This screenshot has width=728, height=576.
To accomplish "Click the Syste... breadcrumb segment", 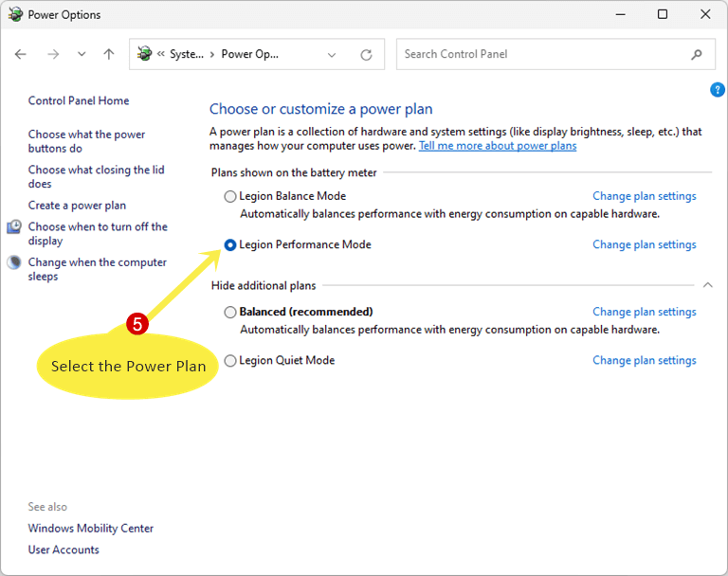I will click(187, 54).
